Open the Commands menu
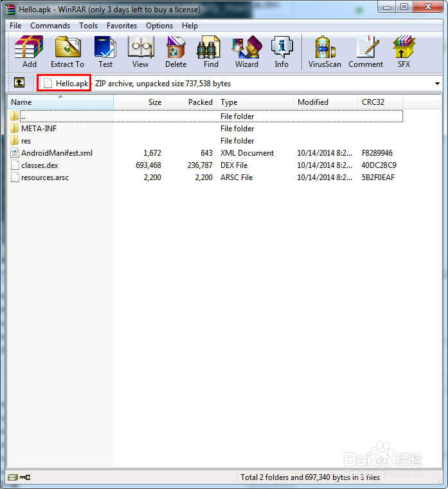Screen dimensions: 448x489 click(x=50, y=26)
